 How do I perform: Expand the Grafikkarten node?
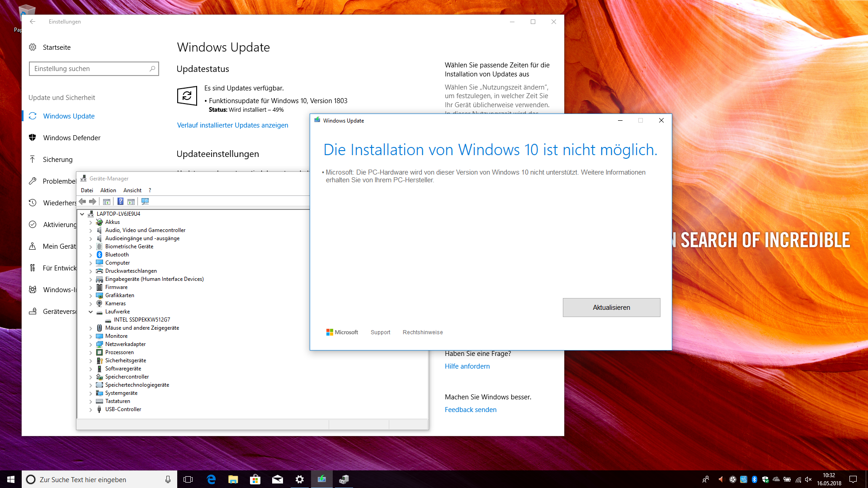90,296
